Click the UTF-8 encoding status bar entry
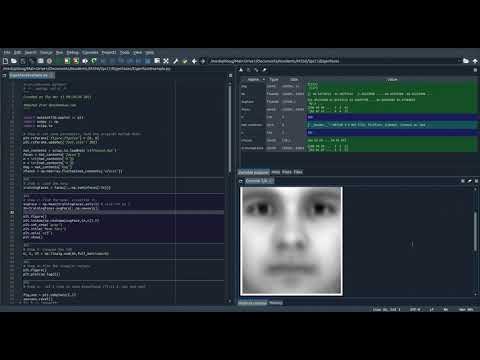The width and height of the screenshot is (480, 360). 415,309
